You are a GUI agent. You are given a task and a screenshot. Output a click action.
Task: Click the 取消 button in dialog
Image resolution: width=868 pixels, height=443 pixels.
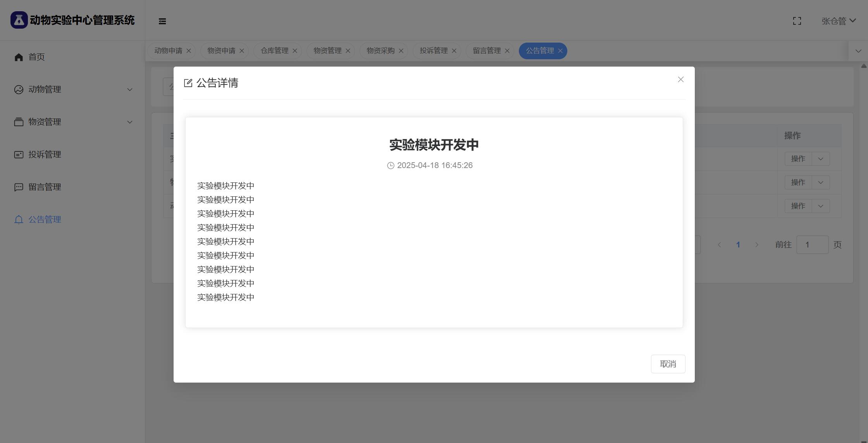[x=668, y=364]
